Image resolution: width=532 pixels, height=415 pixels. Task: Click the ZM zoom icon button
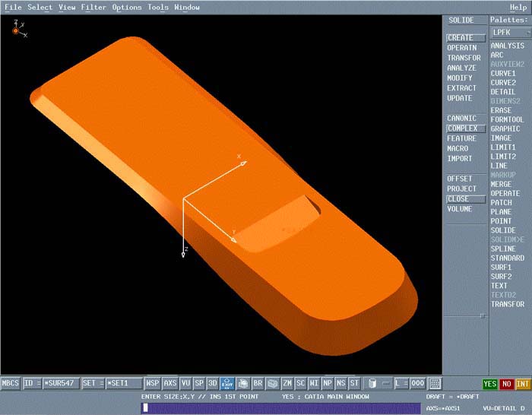287,384
